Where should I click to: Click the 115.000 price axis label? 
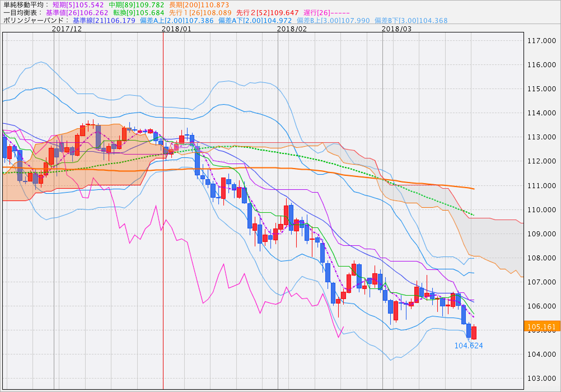(x=542, y=89)
